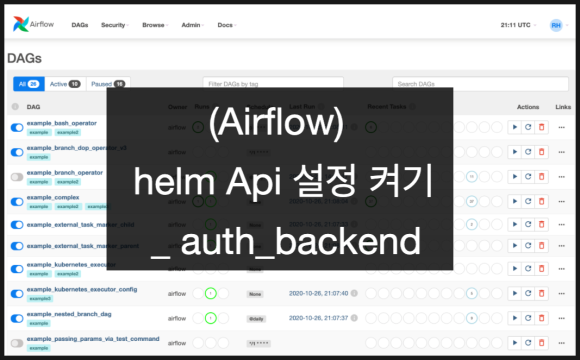
Task: Trigger the example_branch_operator DAG
Action: (x=515, y=176)
